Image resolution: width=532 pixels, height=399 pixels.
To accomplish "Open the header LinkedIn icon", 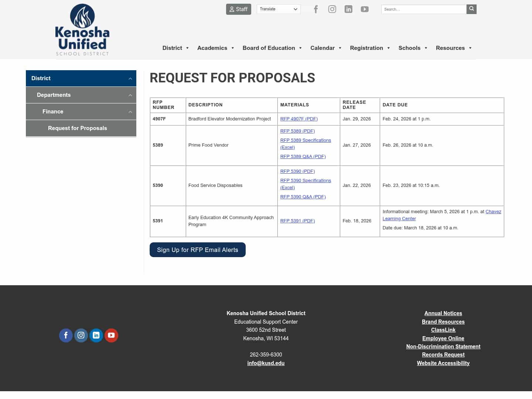I will coord(348,9).
